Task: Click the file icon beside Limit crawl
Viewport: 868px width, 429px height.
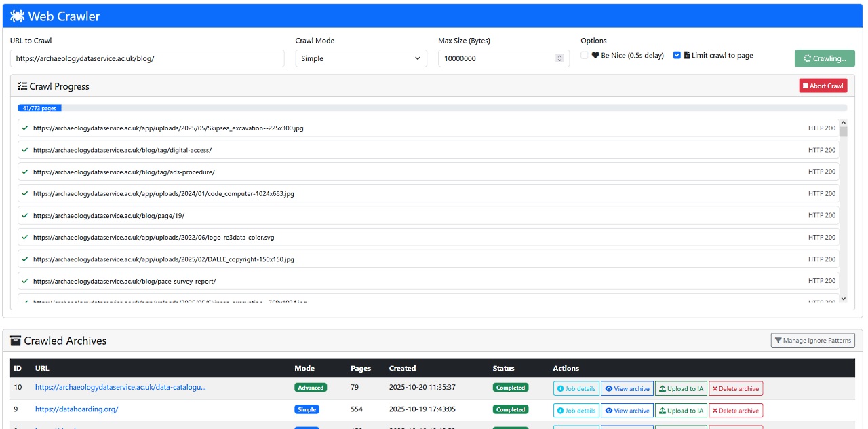Action: point(687,55)
